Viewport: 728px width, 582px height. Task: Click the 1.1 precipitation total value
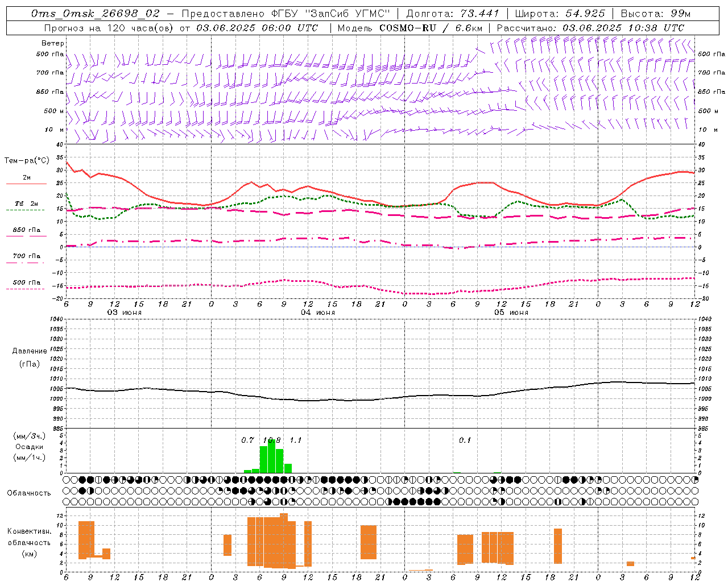coord(296,440)
